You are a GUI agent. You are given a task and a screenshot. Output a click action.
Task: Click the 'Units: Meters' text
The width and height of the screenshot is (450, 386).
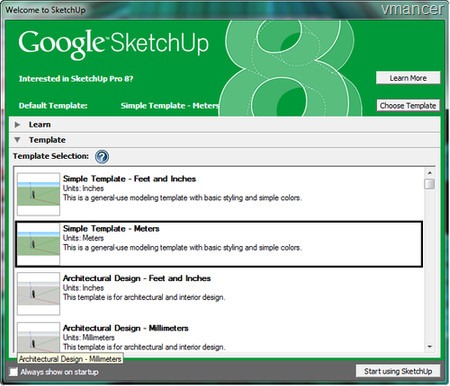tap(83, 238)
